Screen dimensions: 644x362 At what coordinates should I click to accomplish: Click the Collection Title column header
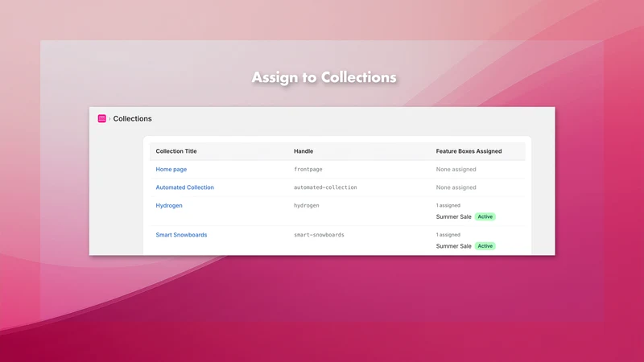point(176,151)
